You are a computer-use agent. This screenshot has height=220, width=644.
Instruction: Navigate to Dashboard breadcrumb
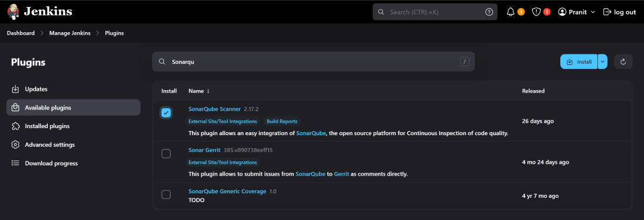tap(20, 33)
